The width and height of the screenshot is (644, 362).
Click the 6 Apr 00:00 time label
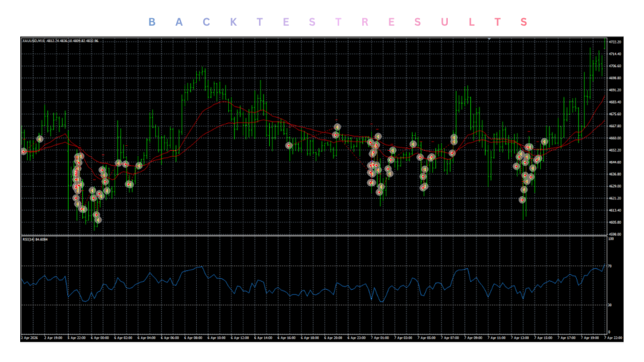[100, 337]
